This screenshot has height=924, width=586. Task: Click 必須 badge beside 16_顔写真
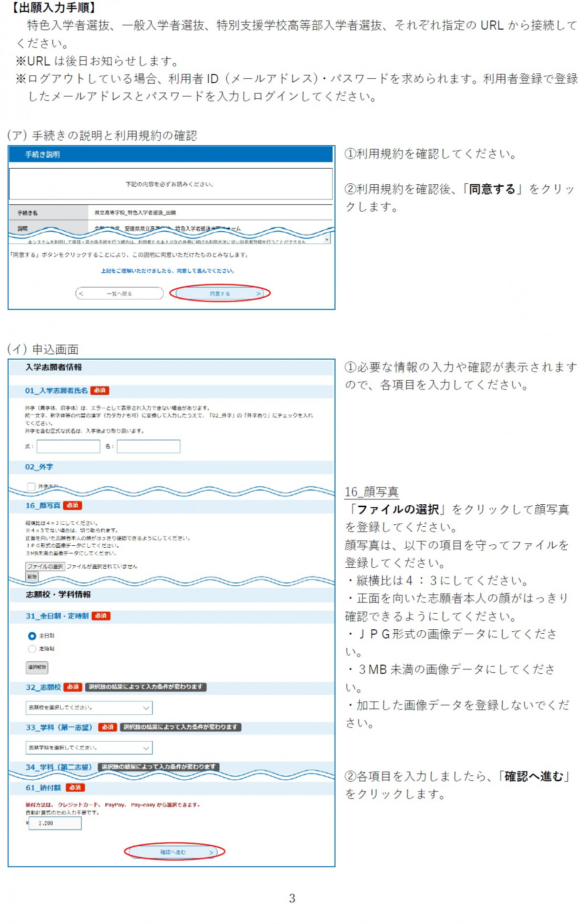[72, 506]
